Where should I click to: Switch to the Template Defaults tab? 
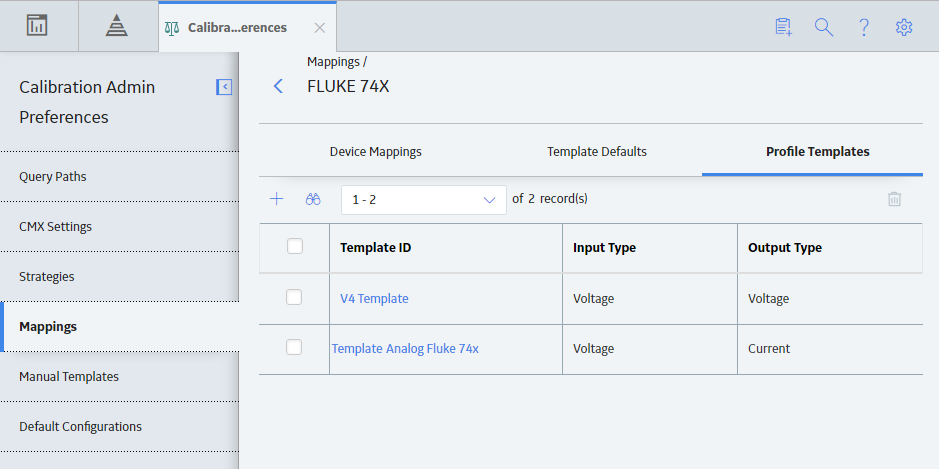coord(596,152)
